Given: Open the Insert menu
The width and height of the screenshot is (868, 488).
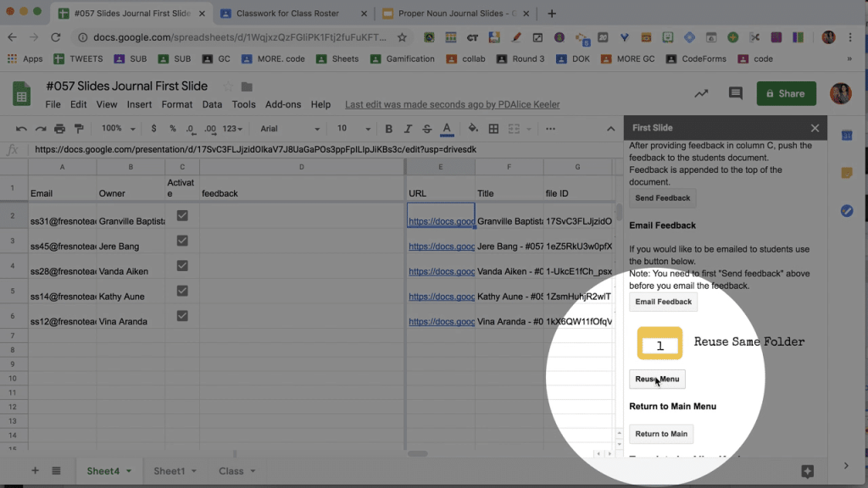Looking at the screenshot, I should pos(139,104).
